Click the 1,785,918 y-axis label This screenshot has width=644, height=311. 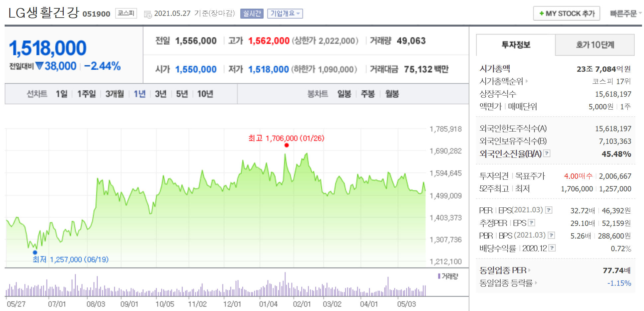tap(445, 129)
